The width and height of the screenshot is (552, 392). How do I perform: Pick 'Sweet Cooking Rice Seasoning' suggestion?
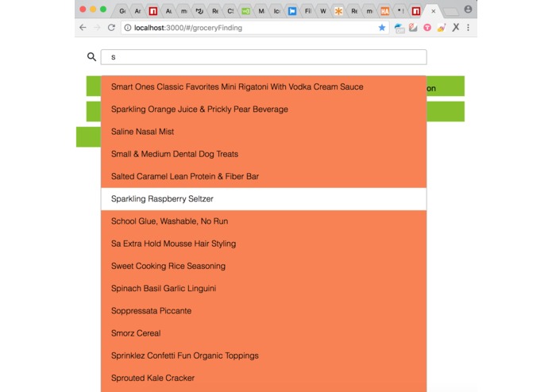[264, 266]
